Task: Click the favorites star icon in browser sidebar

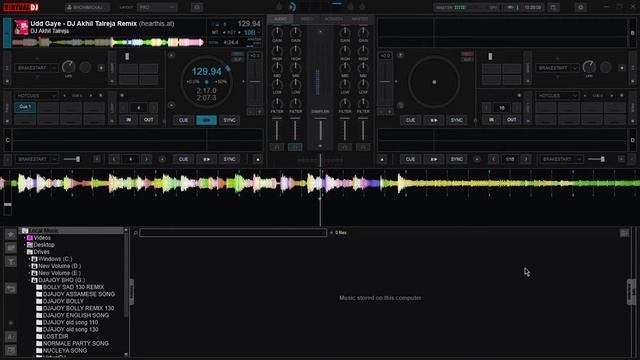Action: click(11, 234)
